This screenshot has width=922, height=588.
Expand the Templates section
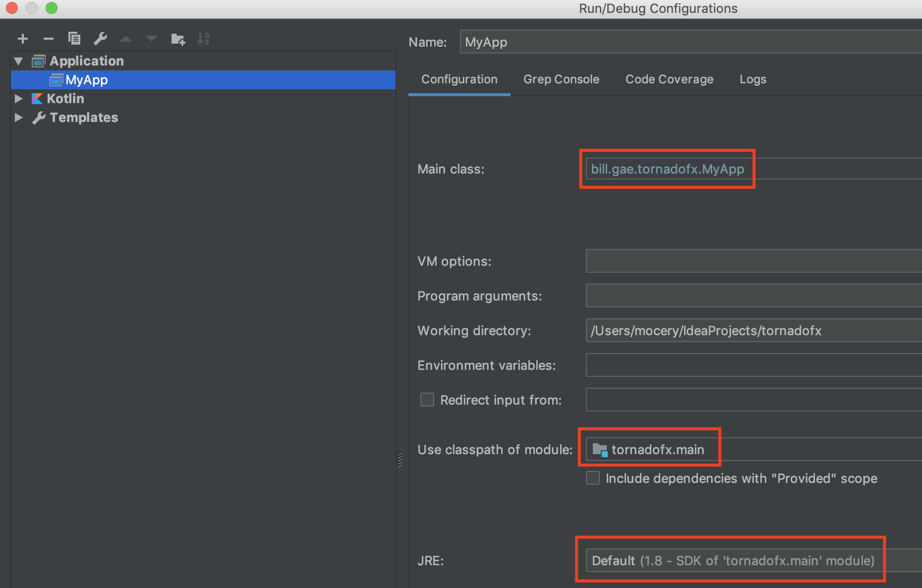pyautogui.click(x=18, y=117)
